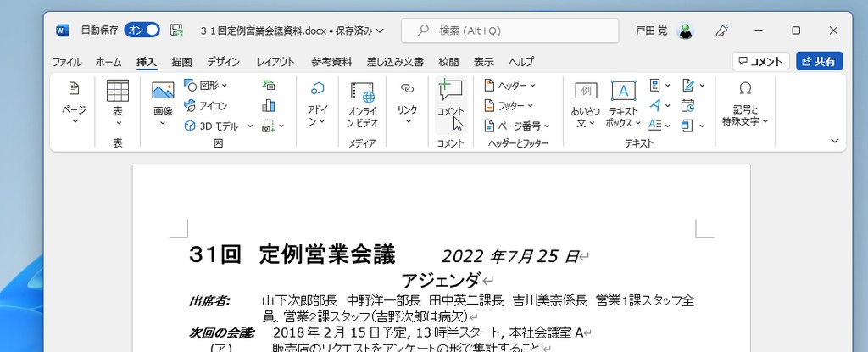Open the ヘルプ tab
This screenshot has width=868, height=352.
[x=521, y=62]
